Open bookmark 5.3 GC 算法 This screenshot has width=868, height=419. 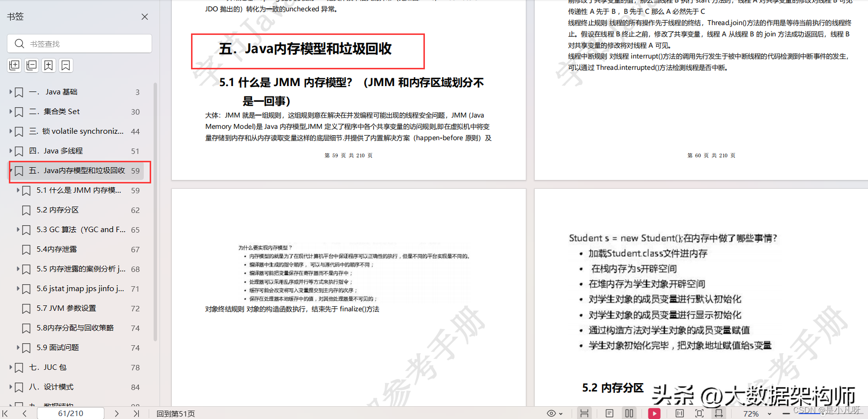pos(81,230)
